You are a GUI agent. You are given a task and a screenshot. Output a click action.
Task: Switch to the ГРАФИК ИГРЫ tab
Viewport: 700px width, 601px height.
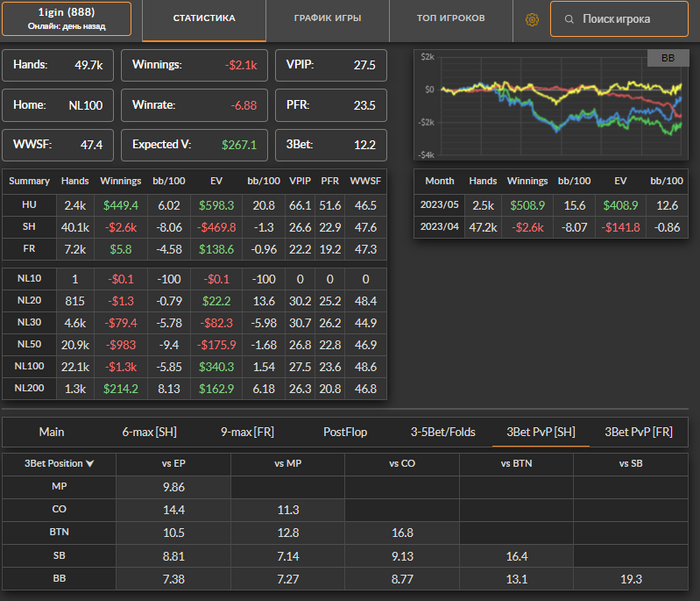click(x=327, y=19)
